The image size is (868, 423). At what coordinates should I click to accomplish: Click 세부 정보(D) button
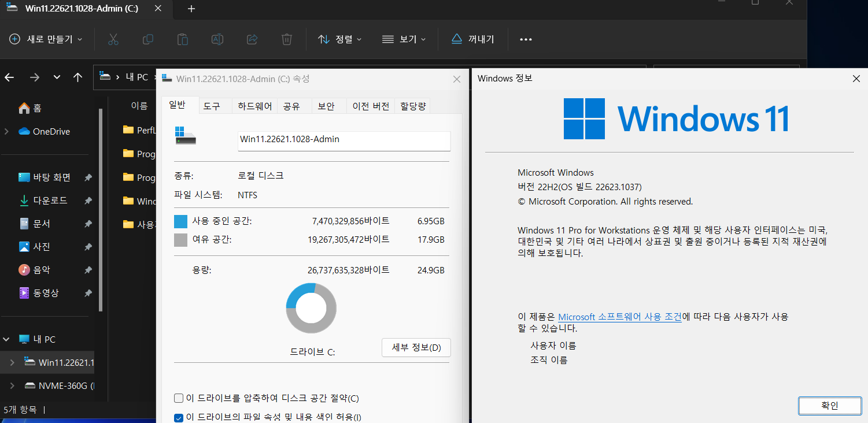pyautogui.click(x=416, y=348)
